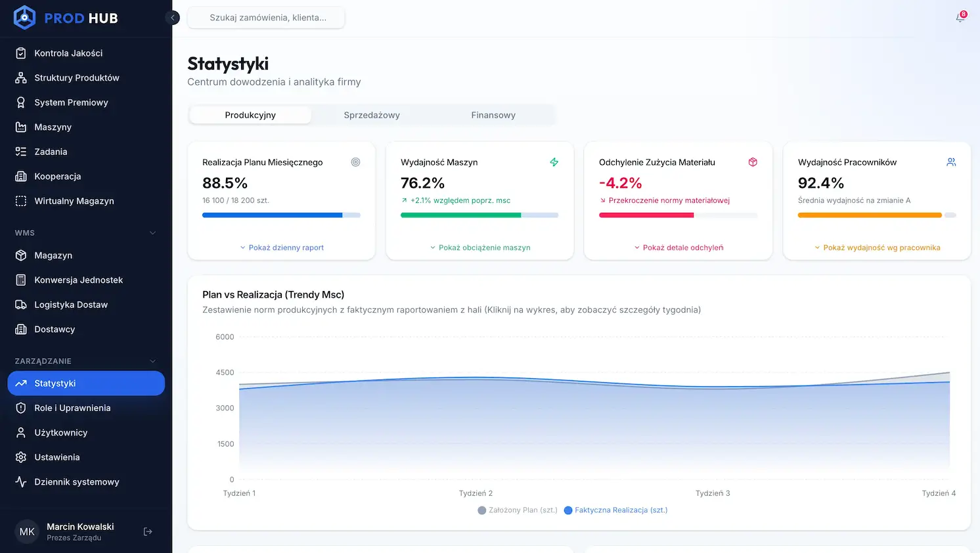Navigate to Wirtualny Magazyn

(x=86, y=201)
